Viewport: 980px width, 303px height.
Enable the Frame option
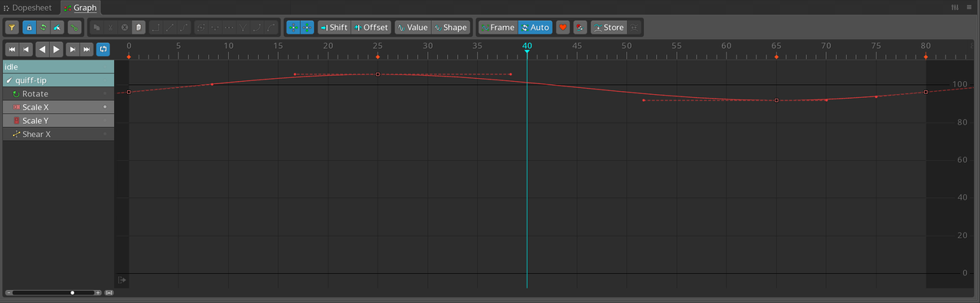click(x=498, y=28)
